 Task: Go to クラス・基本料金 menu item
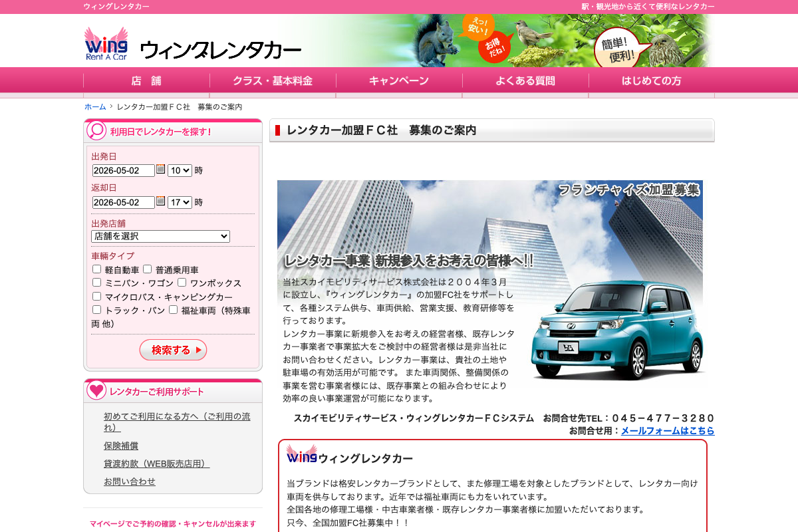273,81
